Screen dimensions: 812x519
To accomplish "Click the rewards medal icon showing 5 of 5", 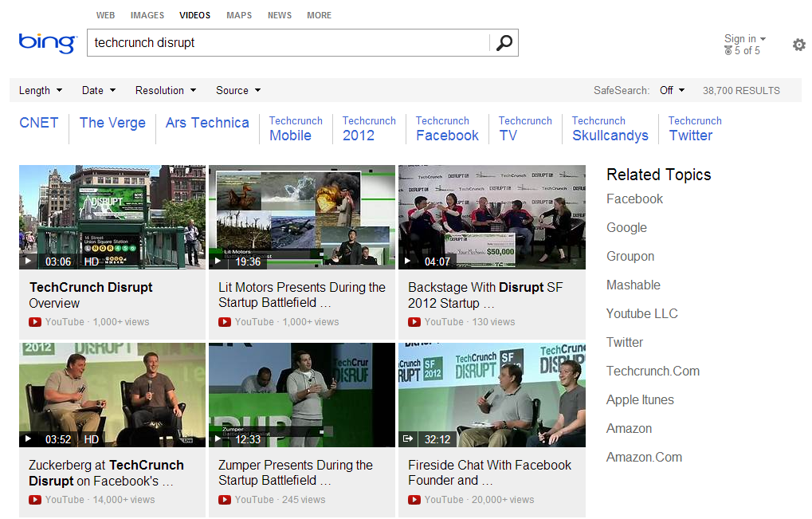I will pos(728,51).
